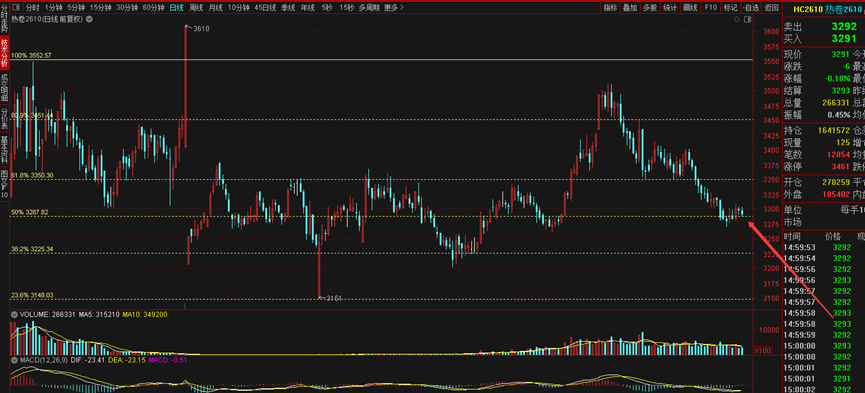
Task: Click the 开仓 270259 value
Action: (836, 182)
